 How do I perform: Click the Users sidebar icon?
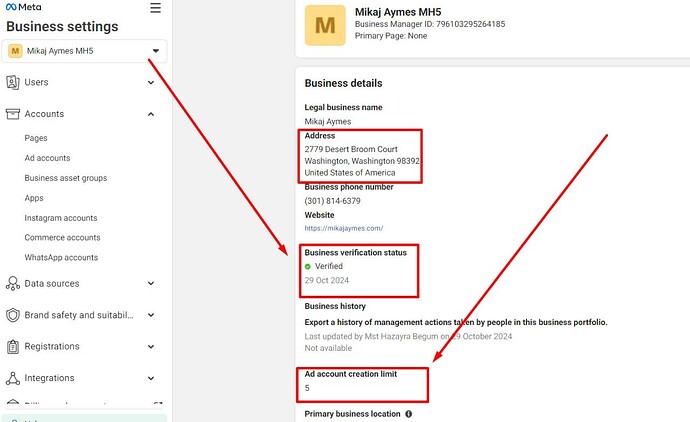pyautogui.click(x=13, y=82)
